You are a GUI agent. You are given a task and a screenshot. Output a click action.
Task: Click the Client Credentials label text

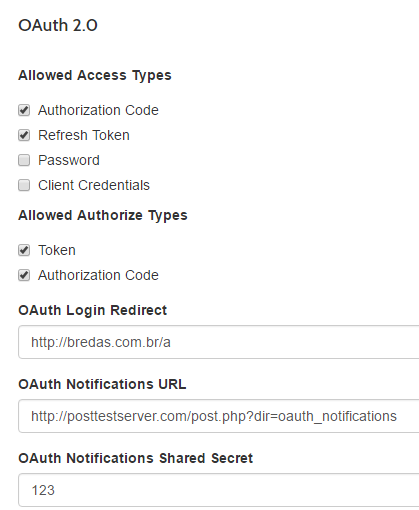point(94,185)
